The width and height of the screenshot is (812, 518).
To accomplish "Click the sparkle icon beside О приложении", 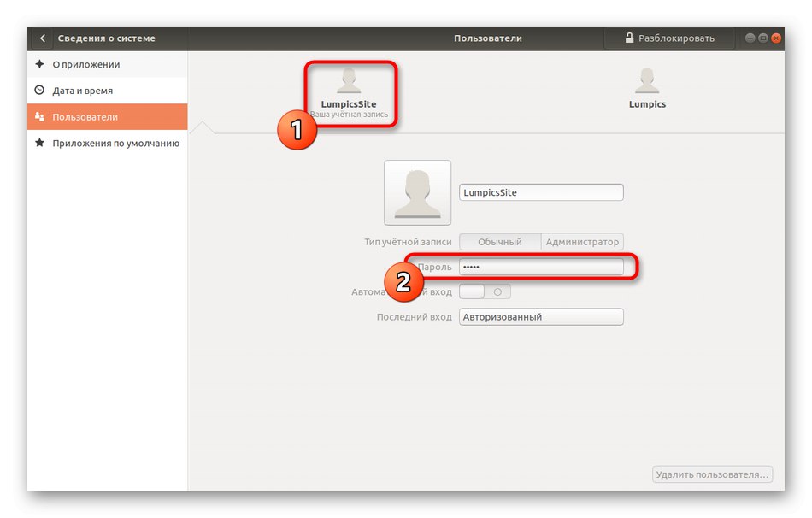I will [39, 64].
